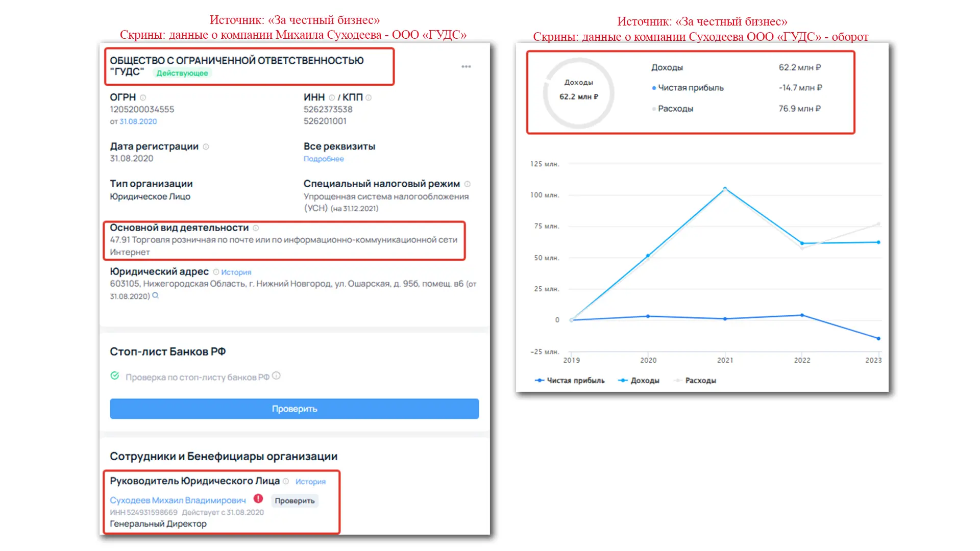This screenshot has width=980, height=551.
Task: Open the Подробнее link under Все реквизиты
Action: pos(324,159)
